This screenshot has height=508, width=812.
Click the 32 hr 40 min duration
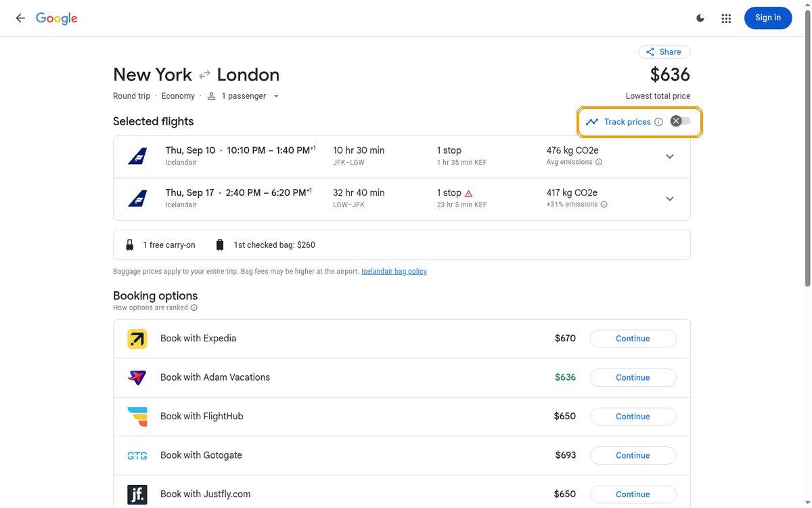point(359,193)
